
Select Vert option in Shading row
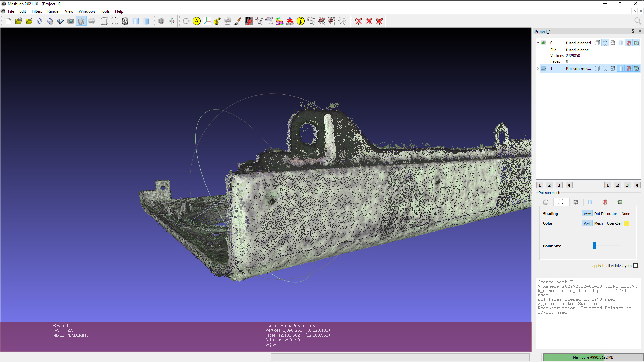[587, 214]
